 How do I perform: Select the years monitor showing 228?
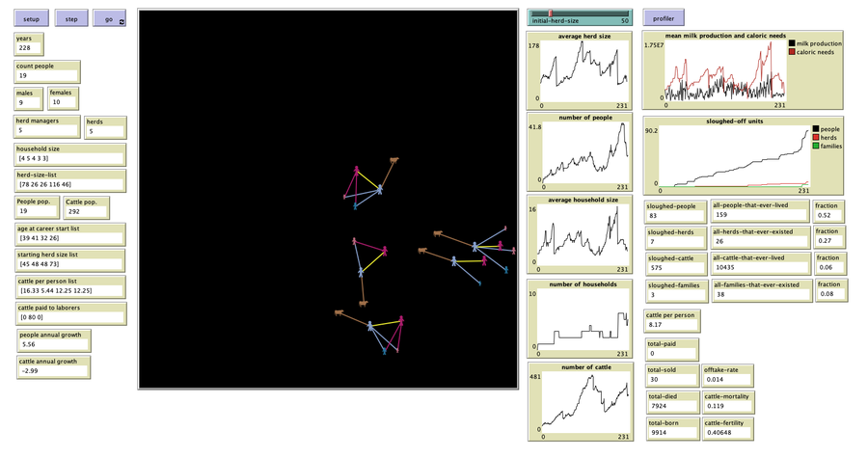pyautogui.click(x=29, y=44)
